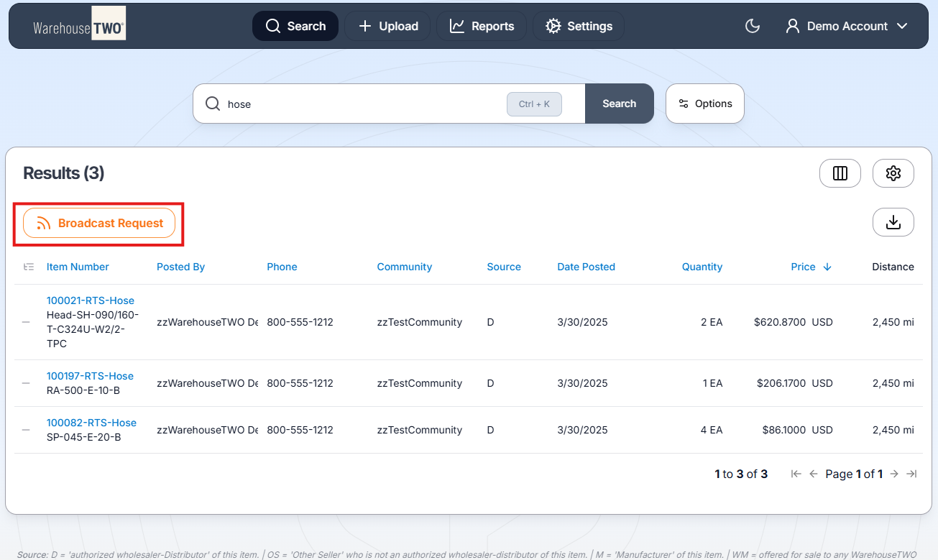Image resolution: width=938 pixels, height=560 pixels.
Task: Expand the 100021-RTS-Hose row
Action: pos(26,322)
